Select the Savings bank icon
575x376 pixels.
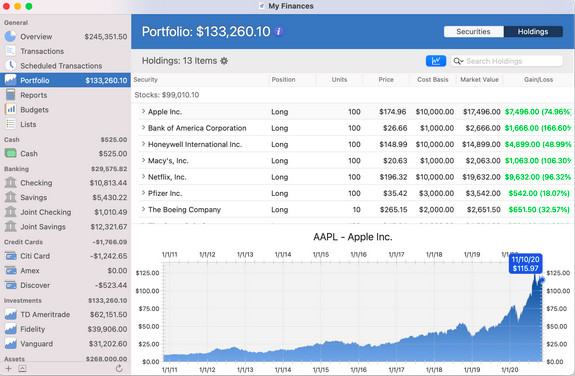click(10, 197)
